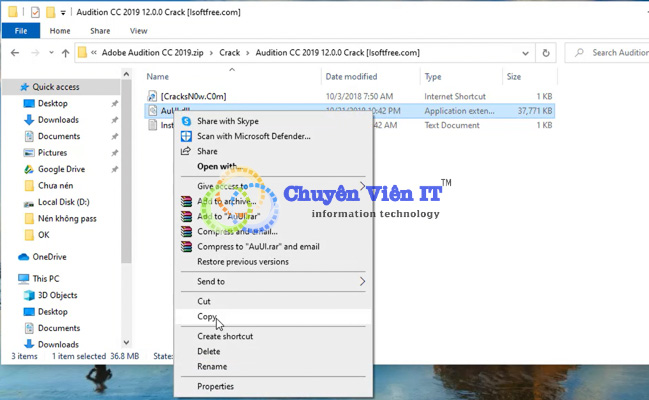The height and width of the screenshot is (400, 649).
Task: Refresh the current folder view
Action: click(x=546, y=53)
